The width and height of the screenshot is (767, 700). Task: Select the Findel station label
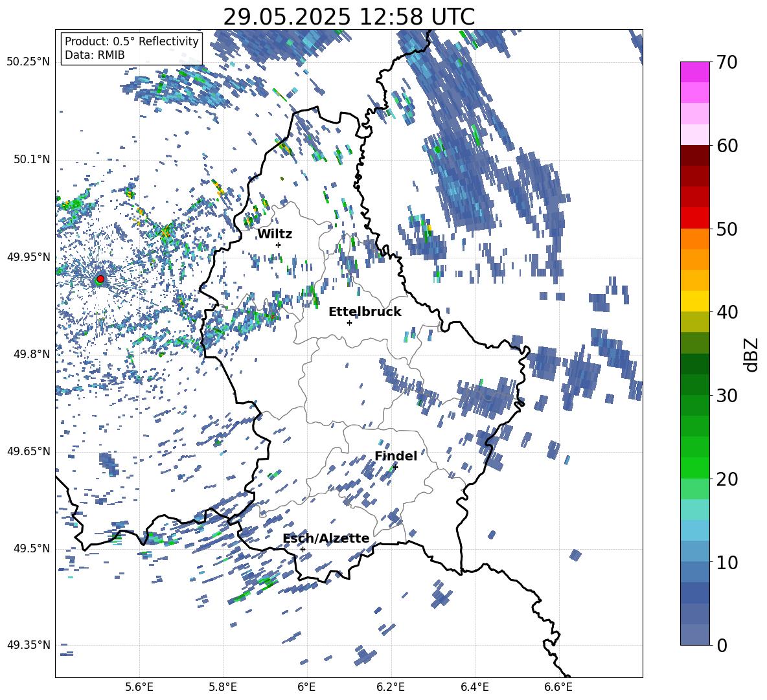[x=396, y=456]
